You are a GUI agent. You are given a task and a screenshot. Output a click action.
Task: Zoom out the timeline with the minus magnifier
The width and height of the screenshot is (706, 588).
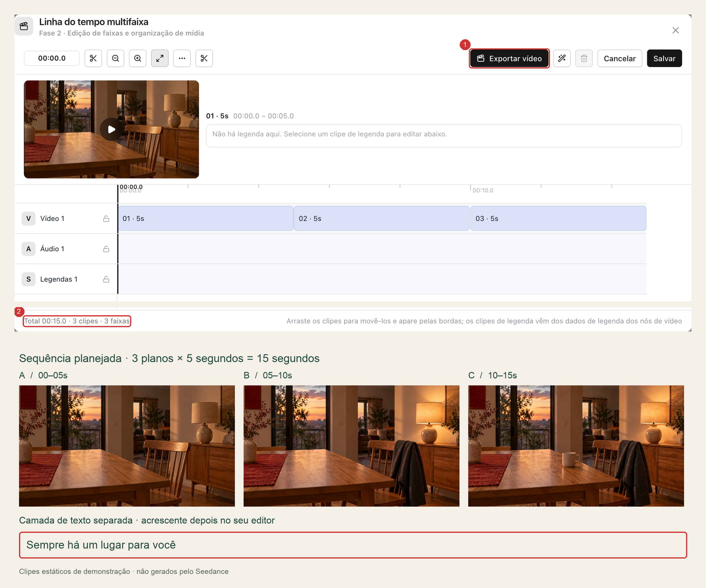115,59
